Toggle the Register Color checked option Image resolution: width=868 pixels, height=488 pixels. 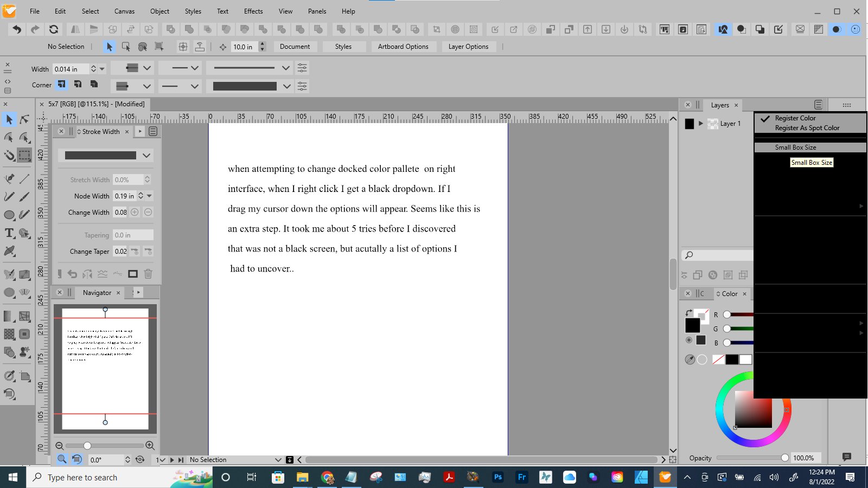coord(795,118)
